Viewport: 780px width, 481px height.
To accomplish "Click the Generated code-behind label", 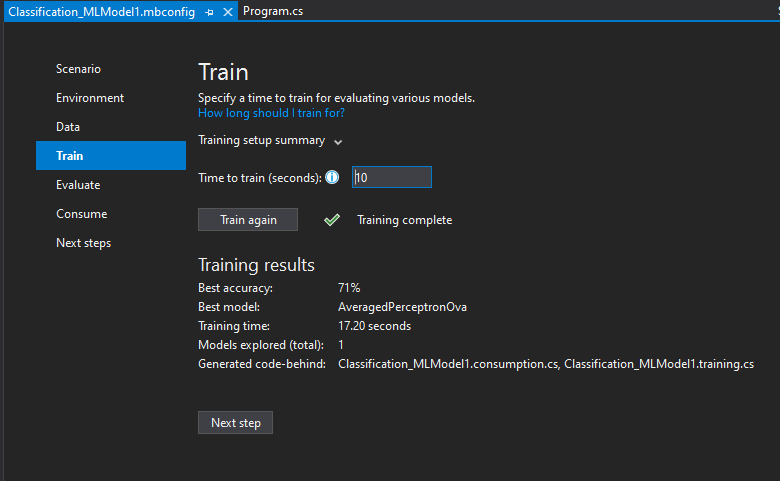I will (262, 364).
